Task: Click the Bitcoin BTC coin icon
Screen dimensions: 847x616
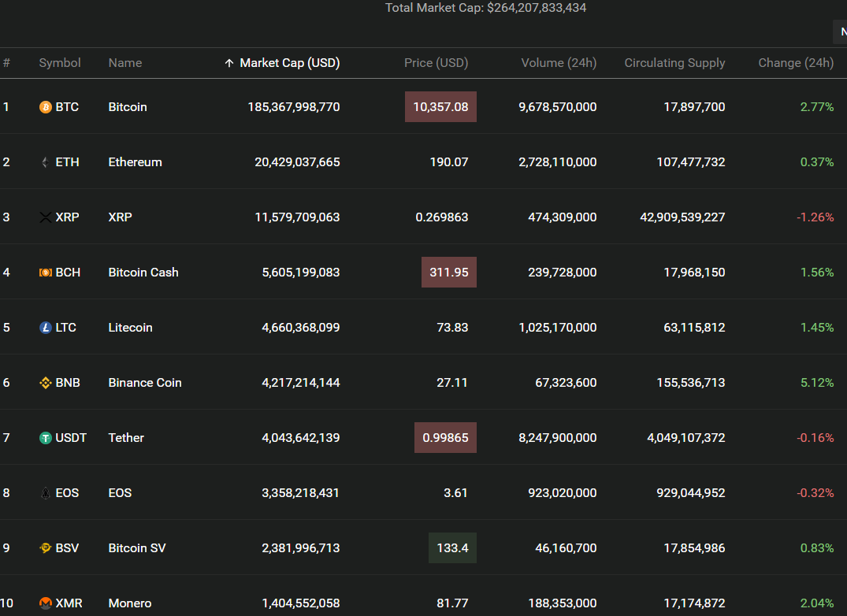Action: tap(46, 107)
